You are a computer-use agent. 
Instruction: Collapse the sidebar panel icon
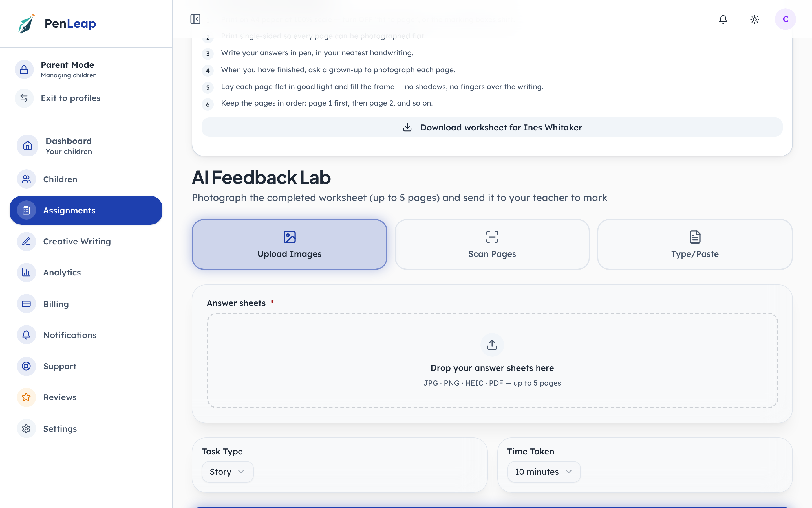coord(195,19)
